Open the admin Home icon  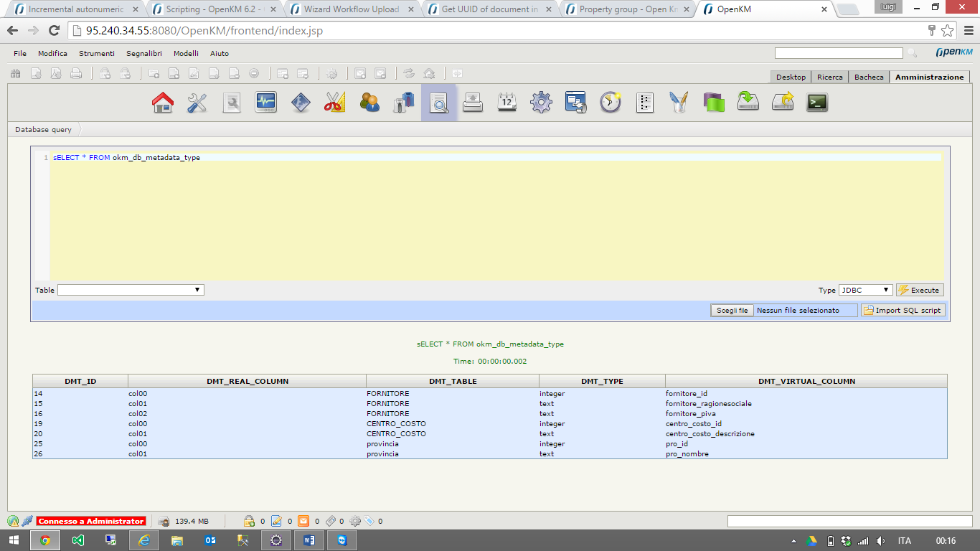coord(163,103)
